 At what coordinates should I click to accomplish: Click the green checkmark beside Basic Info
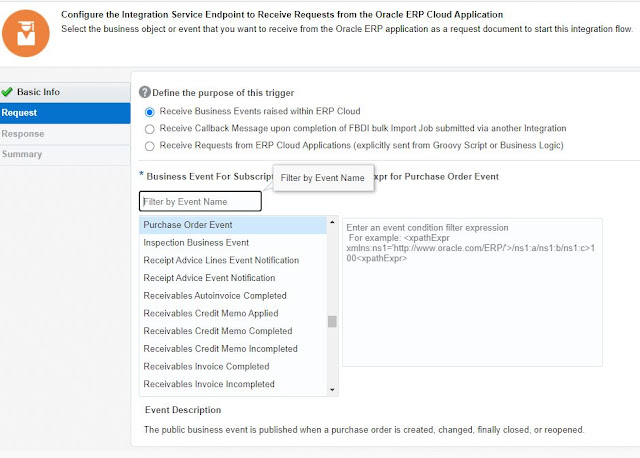[7, 92]
